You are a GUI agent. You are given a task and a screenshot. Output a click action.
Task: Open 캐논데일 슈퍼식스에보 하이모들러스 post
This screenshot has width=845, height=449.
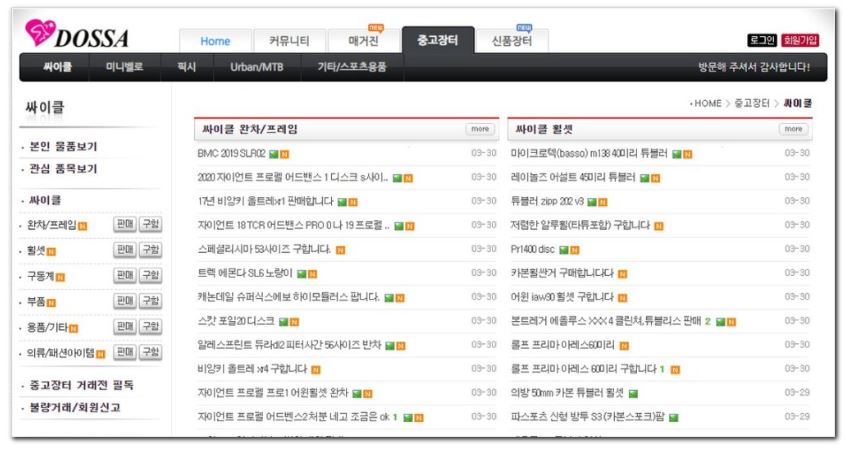click(x=288, y=297)
